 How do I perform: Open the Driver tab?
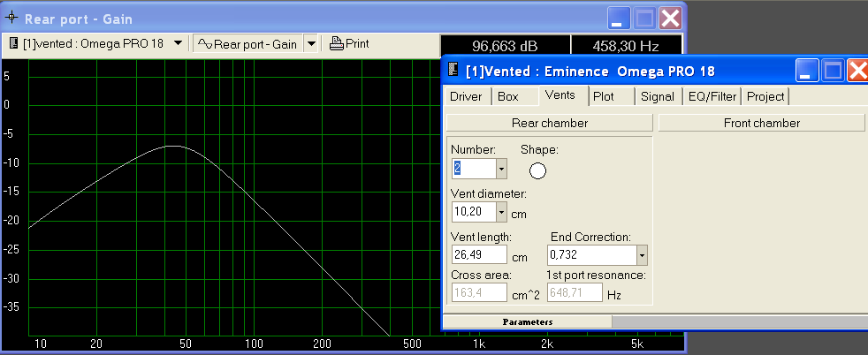tap(468, 97)
